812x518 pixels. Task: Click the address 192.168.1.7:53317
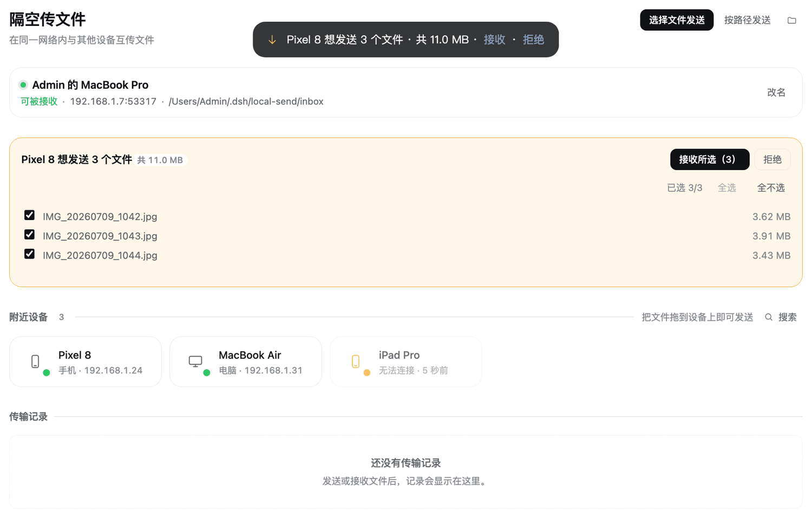(x=113, y=101)
